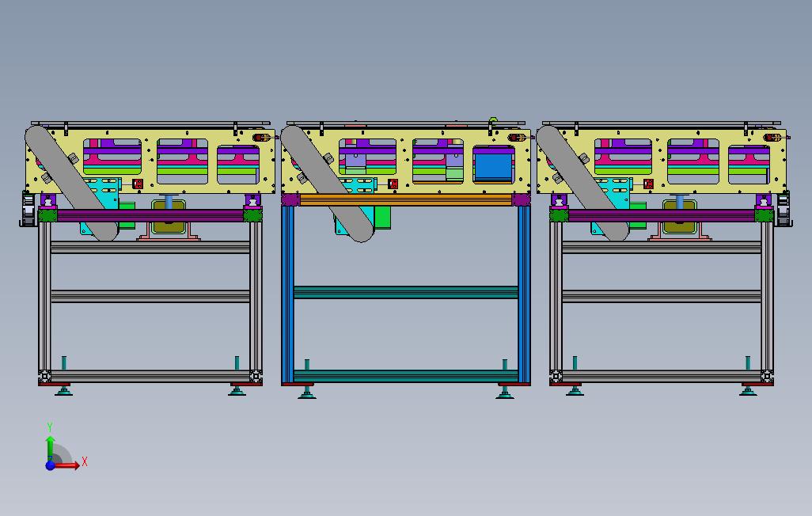The height and width of the screenshot is (516, 812).
Task: Click the green Y axis arrow of the triad
Action: 50,448
